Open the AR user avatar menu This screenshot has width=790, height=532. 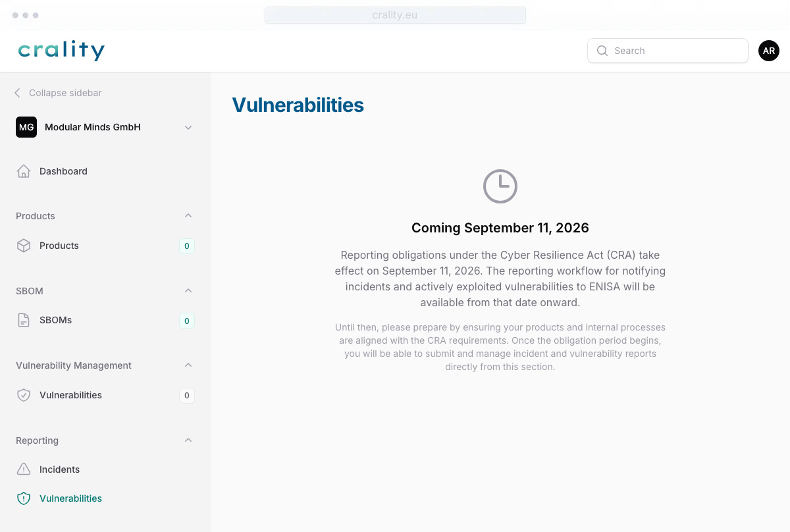point(769,51)
